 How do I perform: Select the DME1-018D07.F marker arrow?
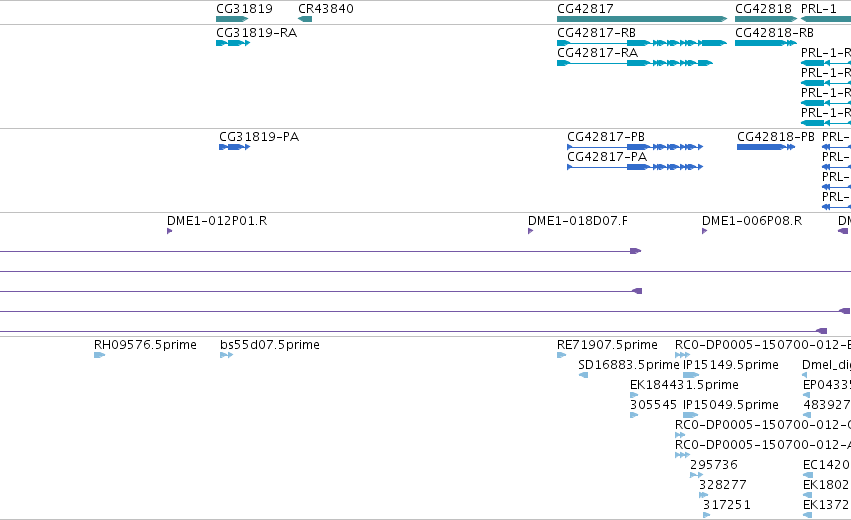531,231
